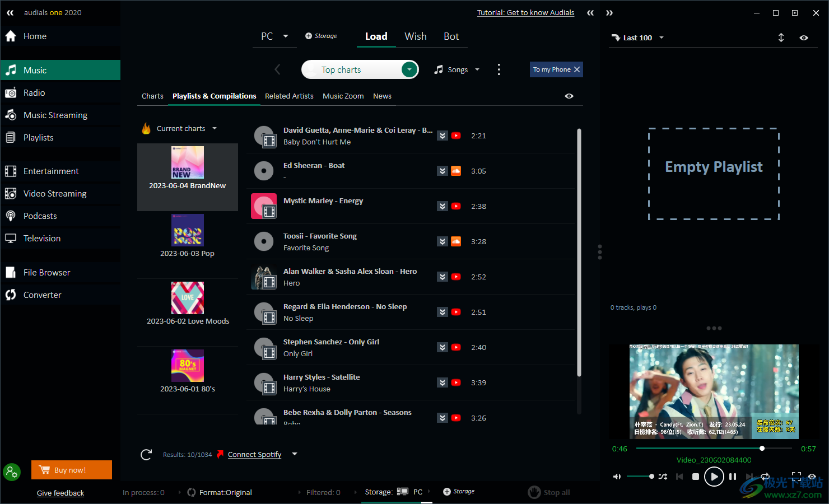Stop playback in the player

[x=696, y=477]
